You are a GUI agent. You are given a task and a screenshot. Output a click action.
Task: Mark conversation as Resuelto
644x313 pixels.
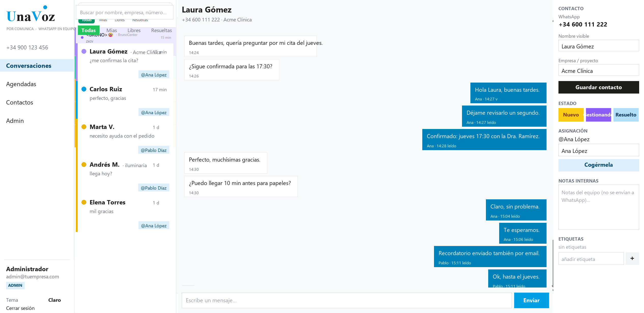point(626,115)
